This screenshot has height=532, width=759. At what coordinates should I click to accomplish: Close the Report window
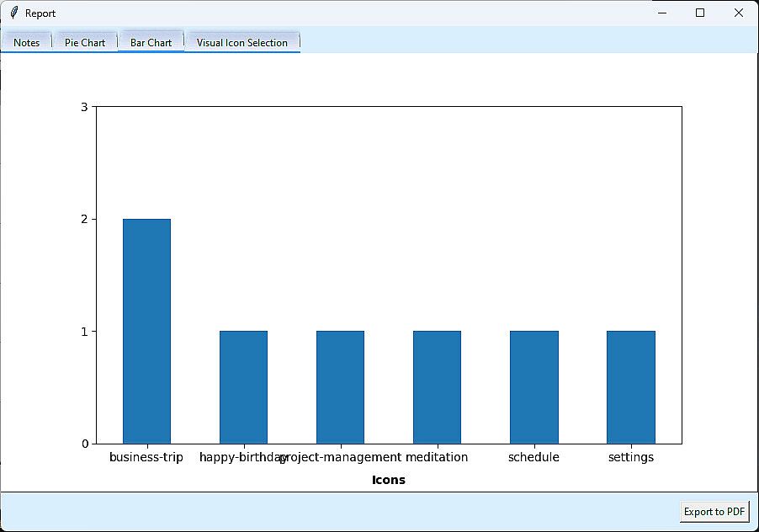(x=739, y=13)
